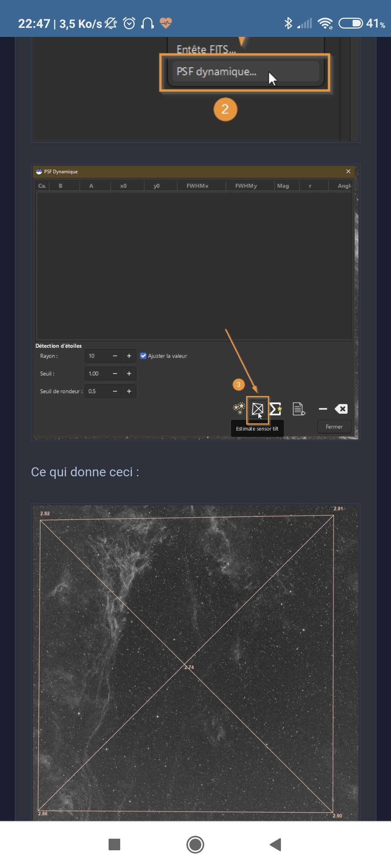Tap the heart-rate health status icon
Screen dimensions: 391x868
pyautogui.click(x=166, y=24)
